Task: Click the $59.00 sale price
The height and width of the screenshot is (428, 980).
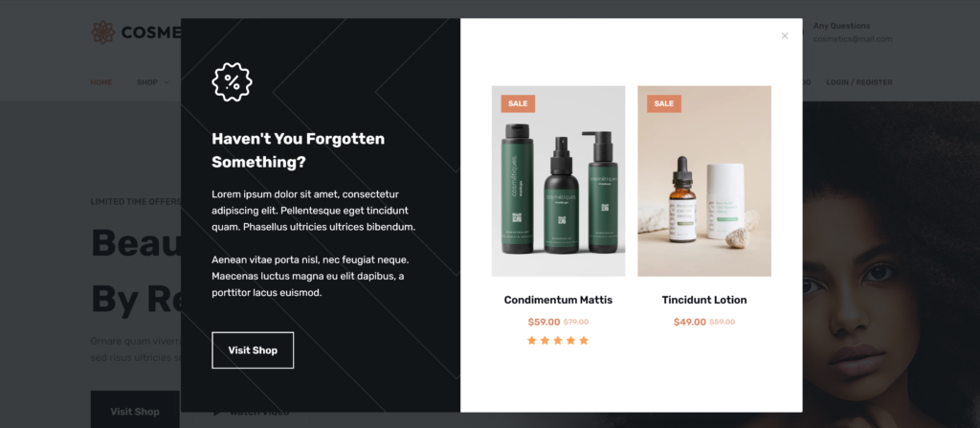Action: [x=544, y=323]
